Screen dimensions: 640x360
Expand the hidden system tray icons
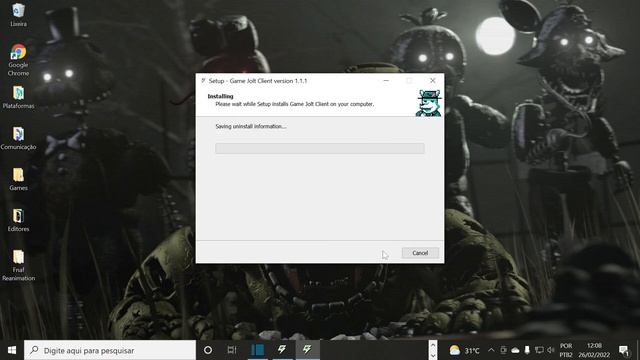tap(491, 350)
